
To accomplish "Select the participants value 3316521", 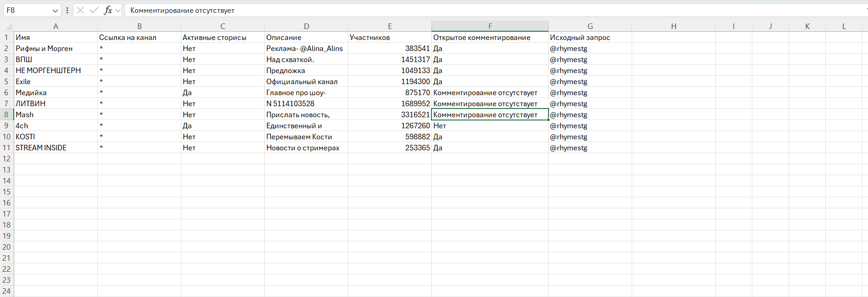I will pos(390,114).
